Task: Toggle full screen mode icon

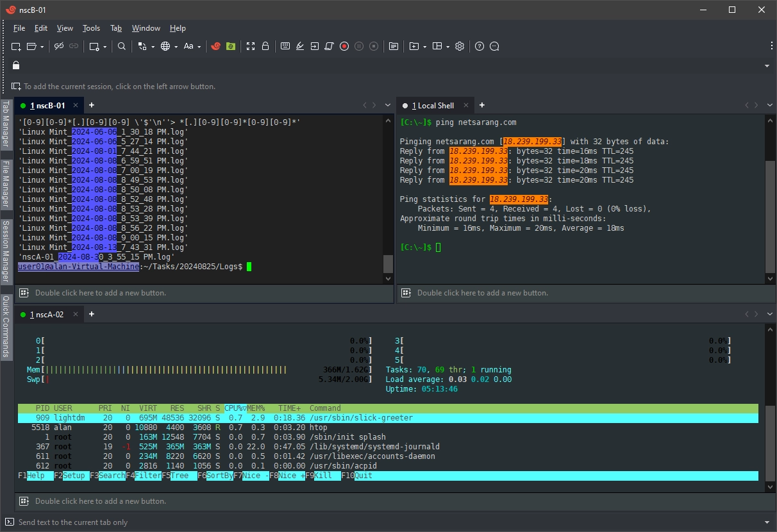Action: (x=250, y=46)
